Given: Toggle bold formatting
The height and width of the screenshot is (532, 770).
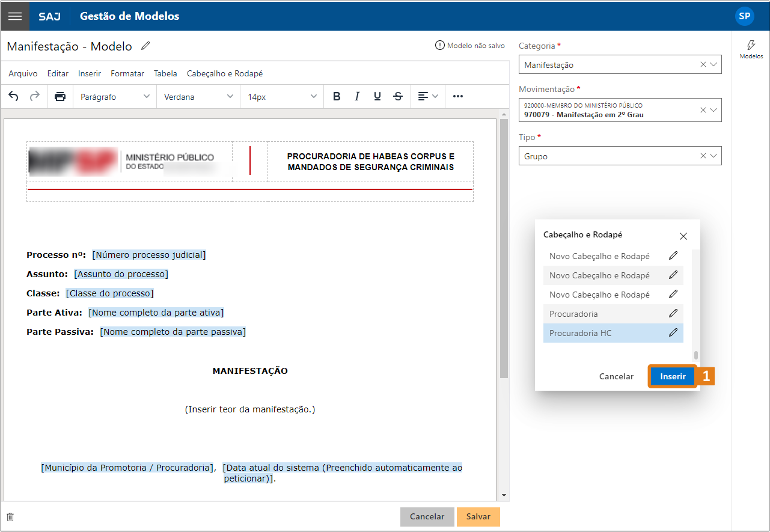Looking at the screenshot, I should [x=337, y=96].
